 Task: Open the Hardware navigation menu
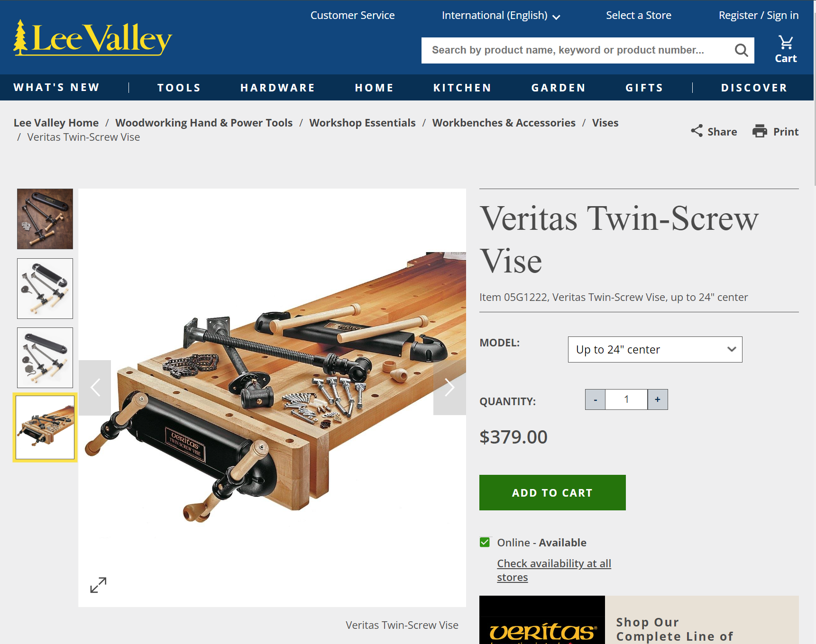(x=278, y=88)
